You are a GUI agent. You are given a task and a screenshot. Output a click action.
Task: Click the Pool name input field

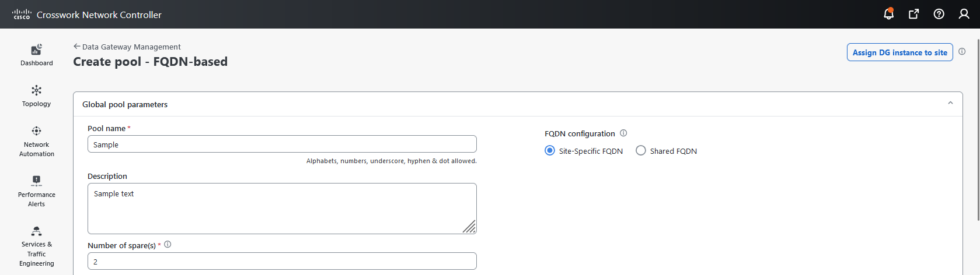click(282, 144)
